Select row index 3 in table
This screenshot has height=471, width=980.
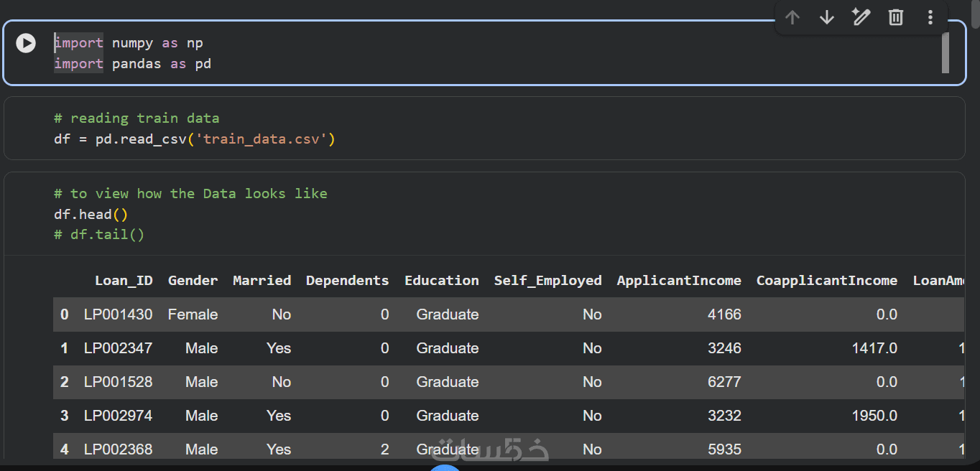coord(64,416)
